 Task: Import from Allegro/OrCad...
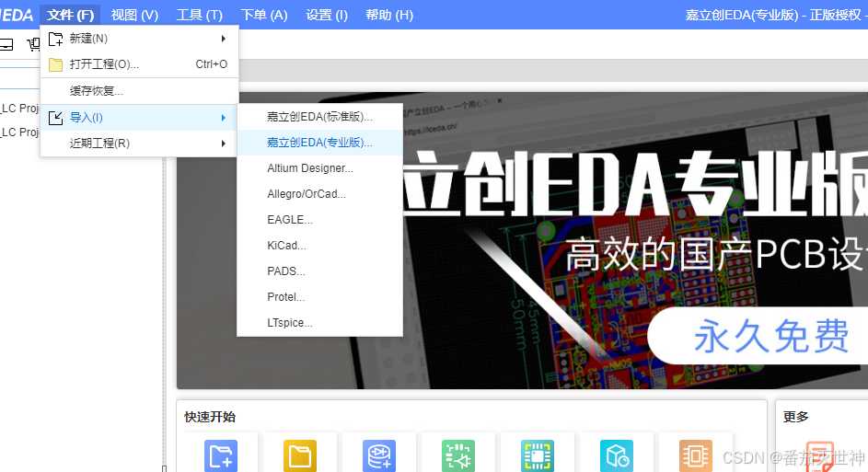pos(319,193)
